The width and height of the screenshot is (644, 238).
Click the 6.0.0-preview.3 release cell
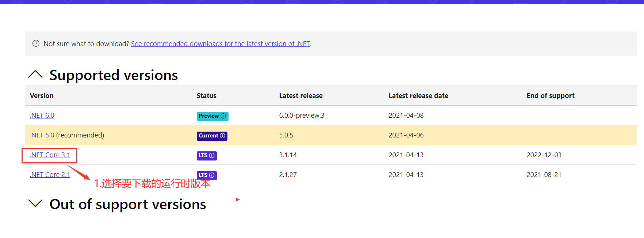click(x=302, y=116)
